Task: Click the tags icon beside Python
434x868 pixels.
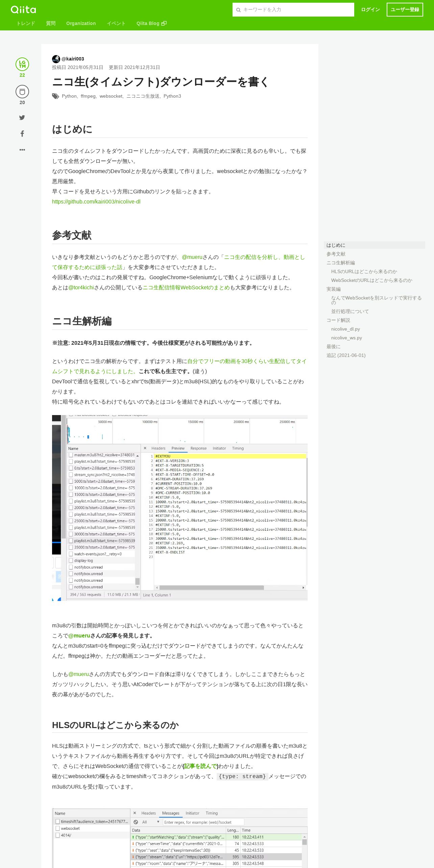Action: pyautogui.click(x=55, y=96)
